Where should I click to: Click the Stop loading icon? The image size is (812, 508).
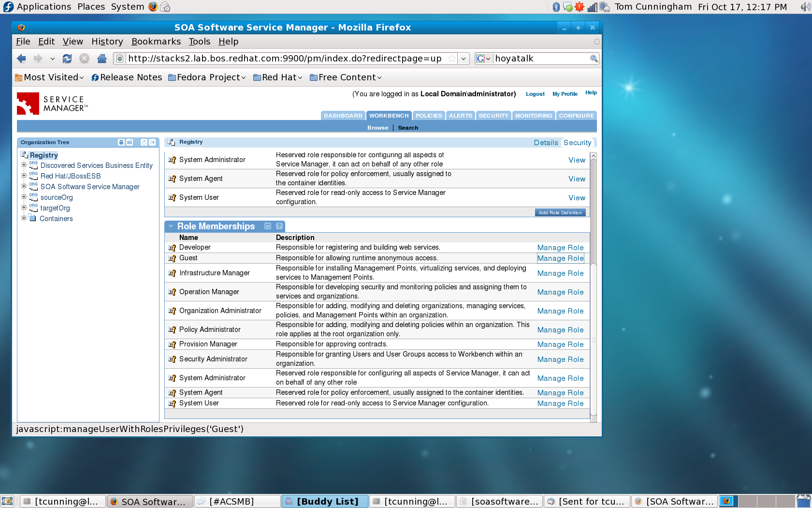(85, 59)
